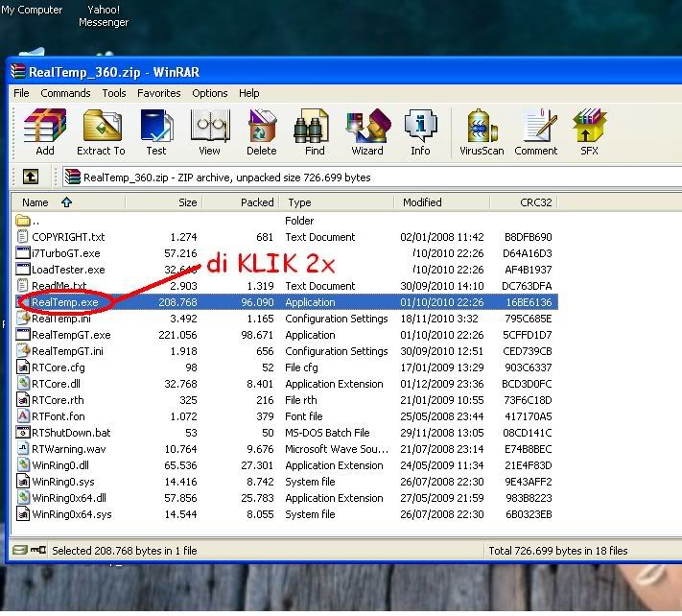Image resolution: width=682 pixels, height=616 pixels.
Task: Sort by the Name column header
Action: (69, 202)
